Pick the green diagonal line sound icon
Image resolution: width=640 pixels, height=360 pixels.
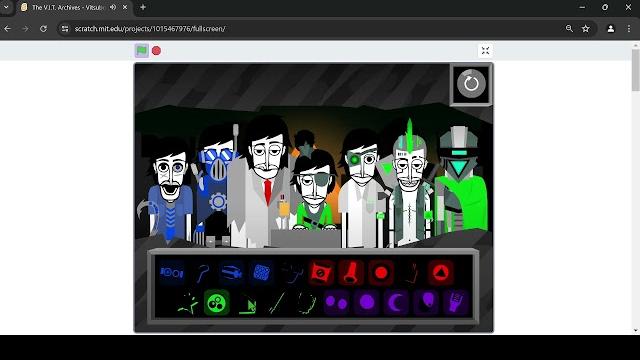(x=277, y=303)
